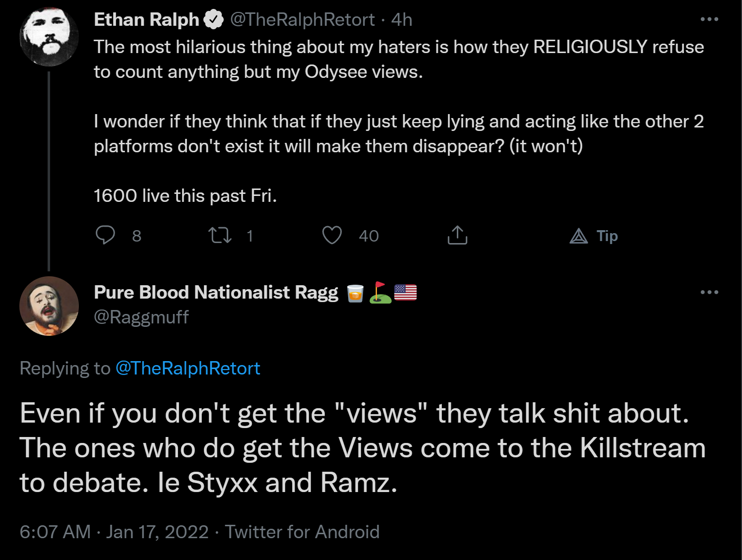The image size is (742, 560).
Task: Click the reply count number 8
Action: tap(137, 236)
